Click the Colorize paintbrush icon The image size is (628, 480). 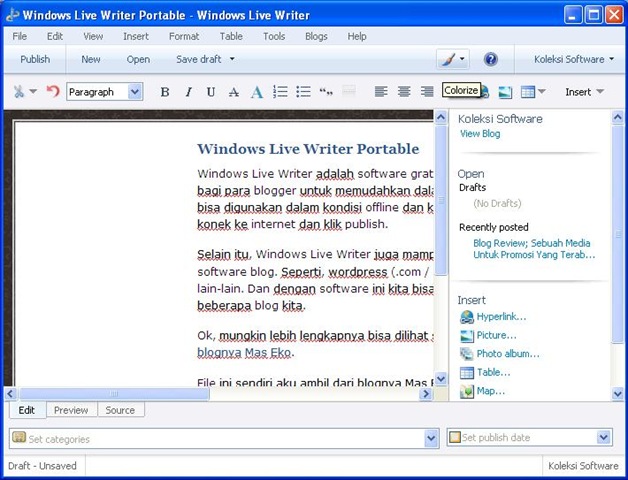pyautogui.click(x=449, y=60)
